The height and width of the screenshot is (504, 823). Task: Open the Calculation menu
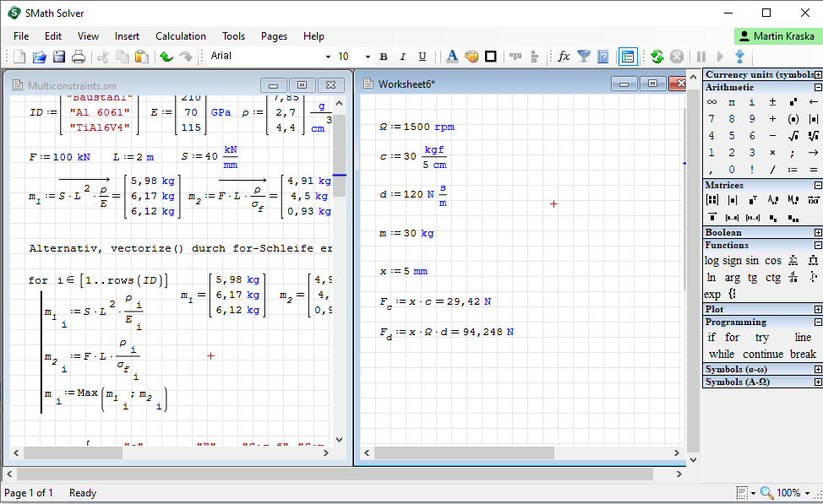point(181,36)
